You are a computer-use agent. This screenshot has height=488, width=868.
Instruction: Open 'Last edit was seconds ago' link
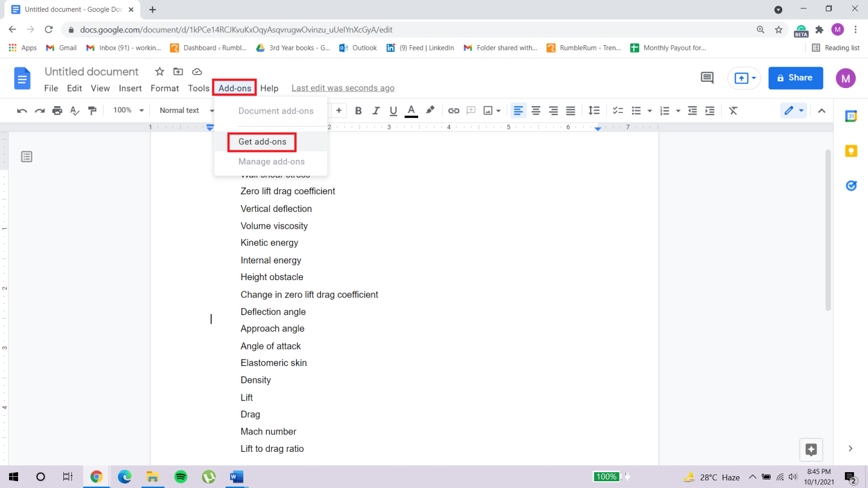342,88
